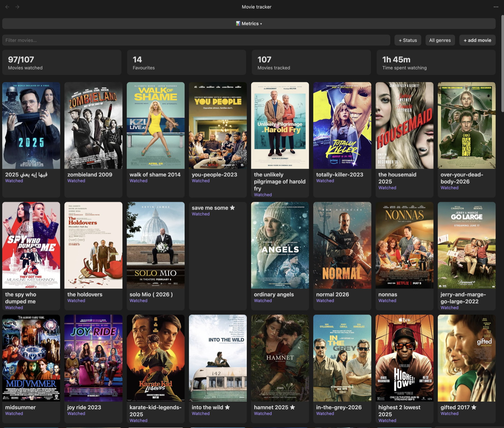Image resolution: width=504 pixels, height=428 pixels.
Task: Click the star beside 'hamnet 2025'
Action: tap(292, 407)
